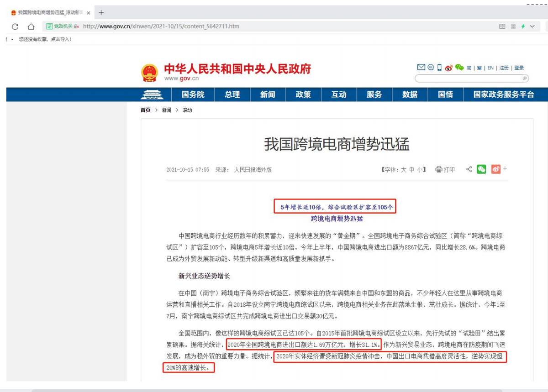Open the 数据 navigation menu

(410, 94)
